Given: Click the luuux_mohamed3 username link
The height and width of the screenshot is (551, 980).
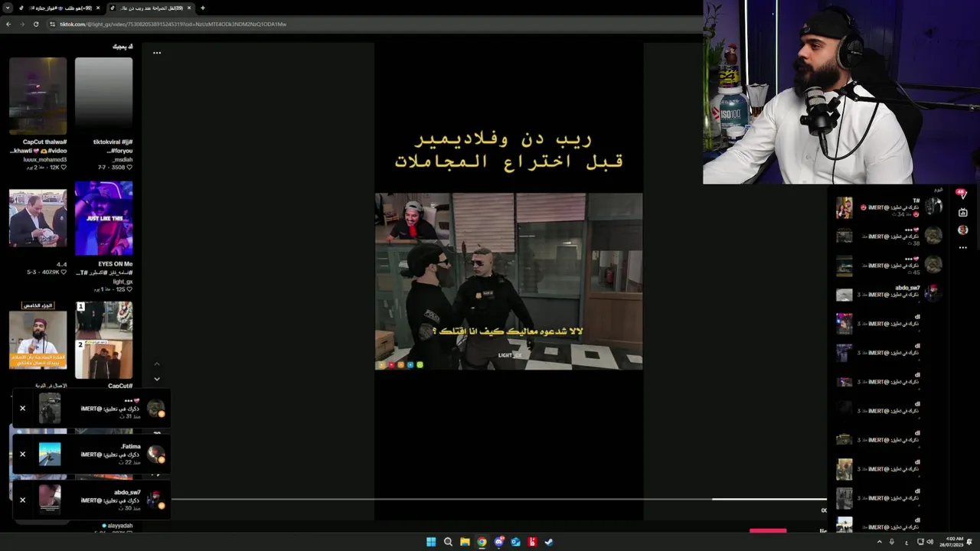Looking at the screenshot, I should click(x=44, y=159).
